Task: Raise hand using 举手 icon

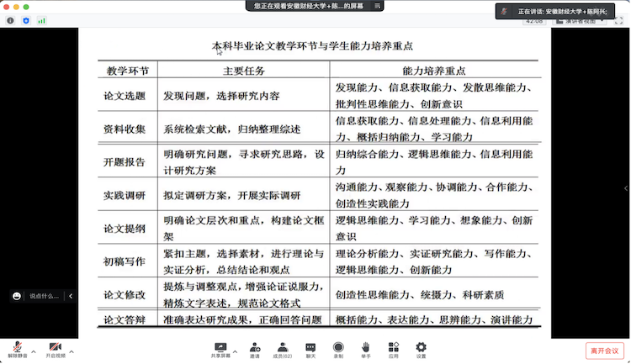Action: 365,348
